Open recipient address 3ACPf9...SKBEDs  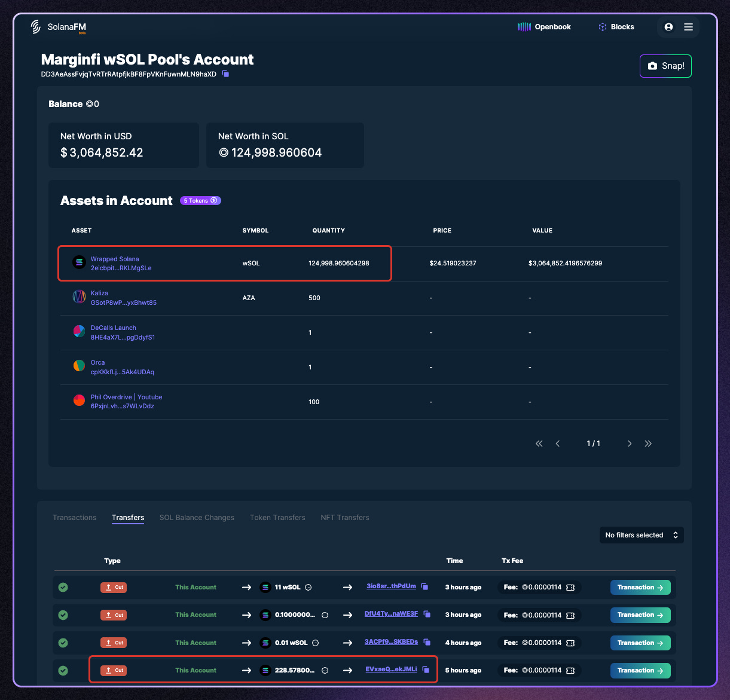(391, 642)
